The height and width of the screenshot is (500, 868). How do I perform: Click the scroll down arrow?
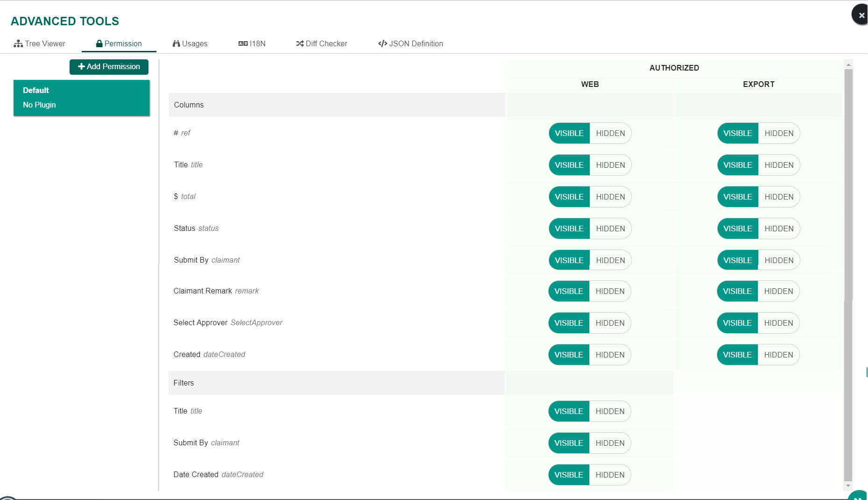pyautogui.click(x=848, y=486)
